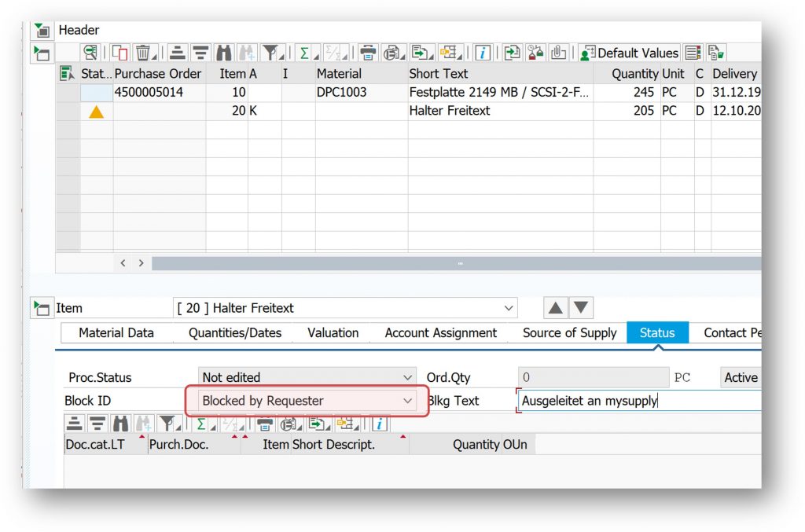Open the attachment paperclip icon
The image size is (805, 532).
[x=559, y=53]
